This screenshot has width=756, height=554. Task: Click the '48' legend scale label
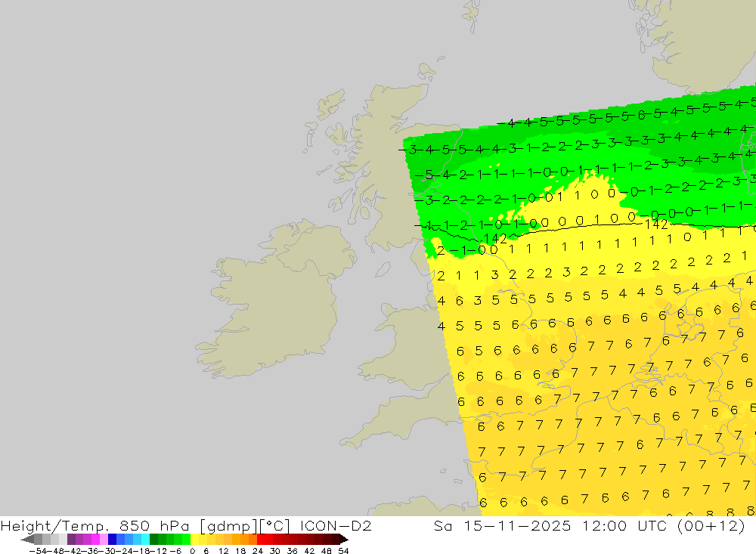(327, 551)
